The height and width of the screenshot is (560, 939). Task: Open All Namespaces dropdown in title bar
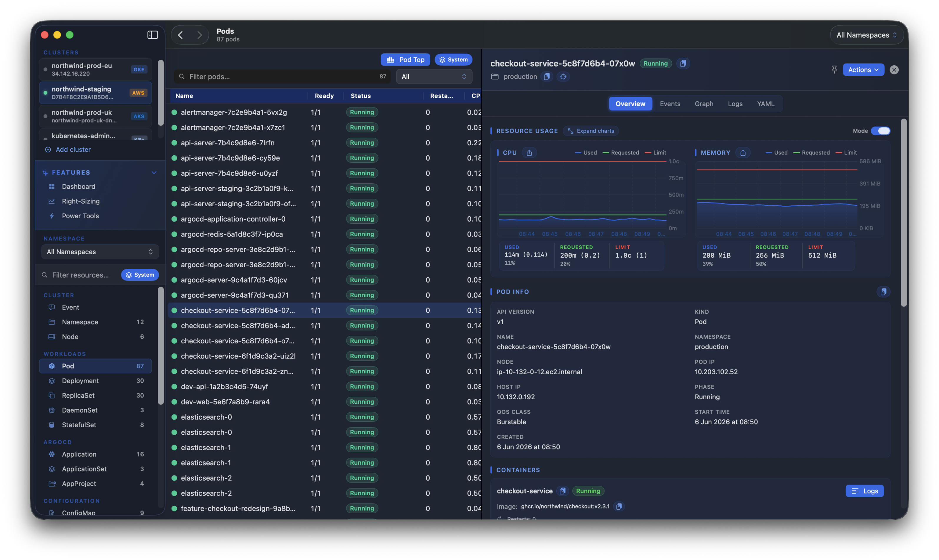click(866, 35)
